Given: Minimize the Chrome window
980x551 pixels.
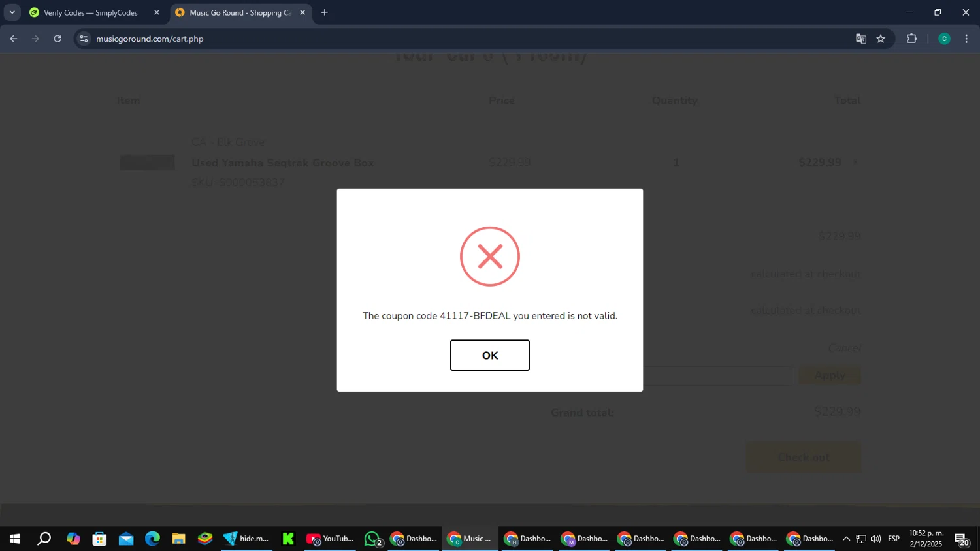Looking at the screenshot, I should tap(909, 12).
